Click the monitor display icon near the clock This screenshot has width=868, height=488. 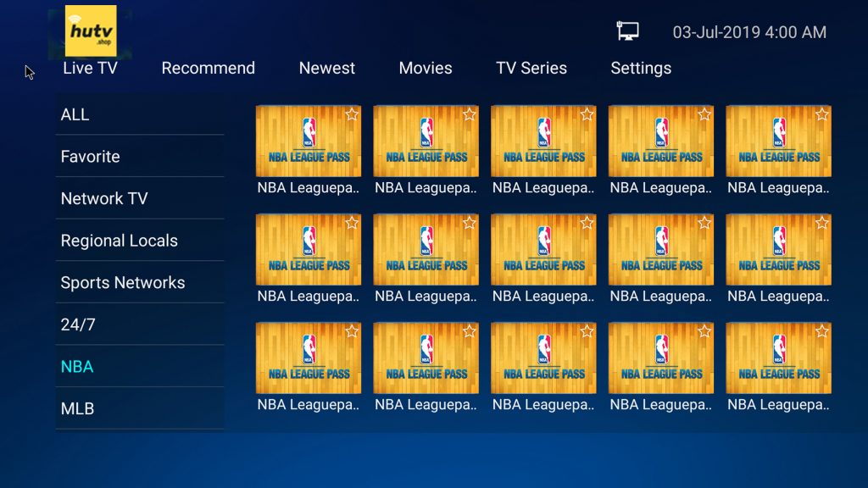coord(628,31)
